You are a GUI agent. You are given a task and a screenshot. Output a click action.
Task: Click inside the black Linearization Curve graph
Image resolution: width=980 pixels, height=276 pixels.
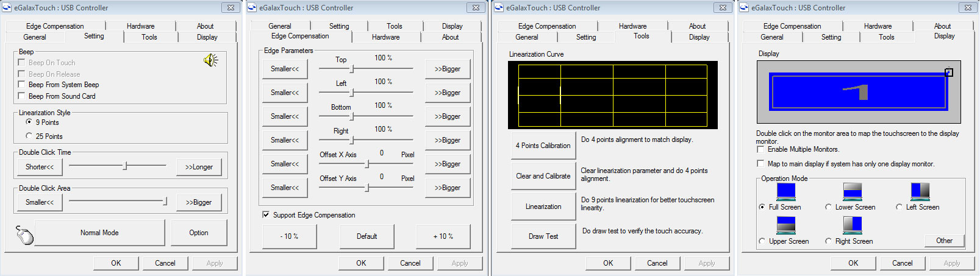coord(612,94)
